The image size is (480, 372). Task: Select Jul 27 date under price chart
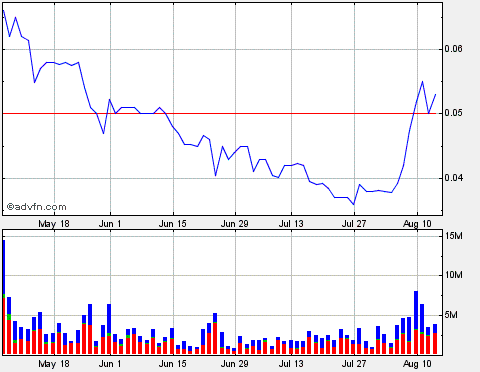pos(354,224)
